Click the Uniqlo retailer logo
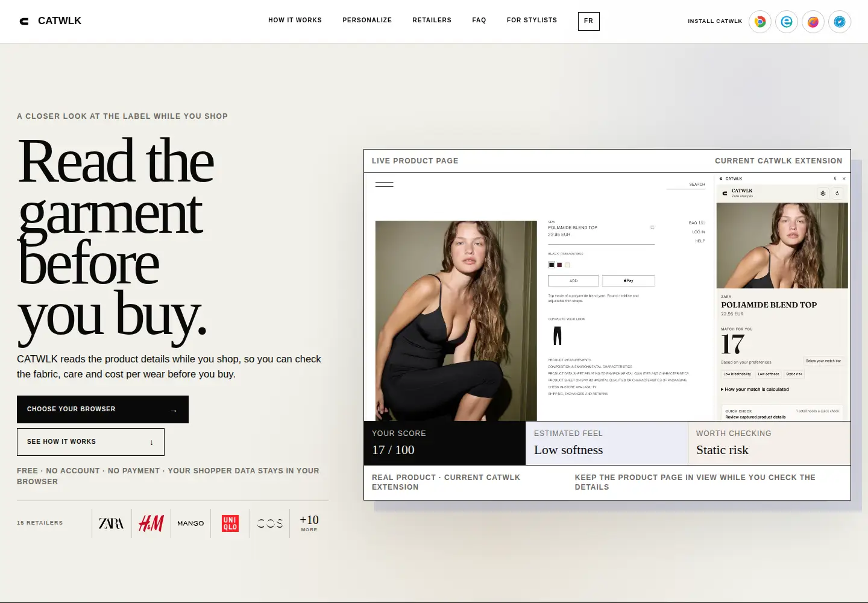Screen dimensions: 868x603 [x=230, y=523]
